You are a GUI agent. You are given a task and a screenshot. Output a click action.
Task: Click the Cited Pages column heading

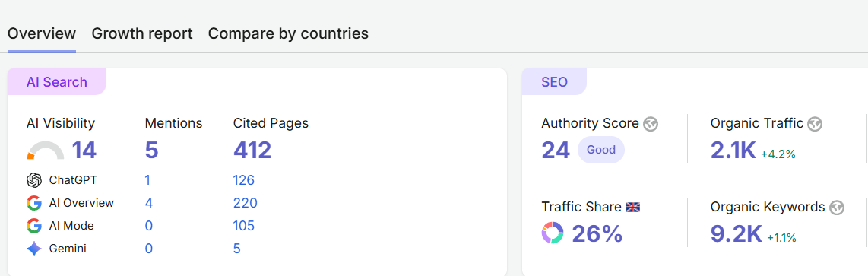click(271, 123)
